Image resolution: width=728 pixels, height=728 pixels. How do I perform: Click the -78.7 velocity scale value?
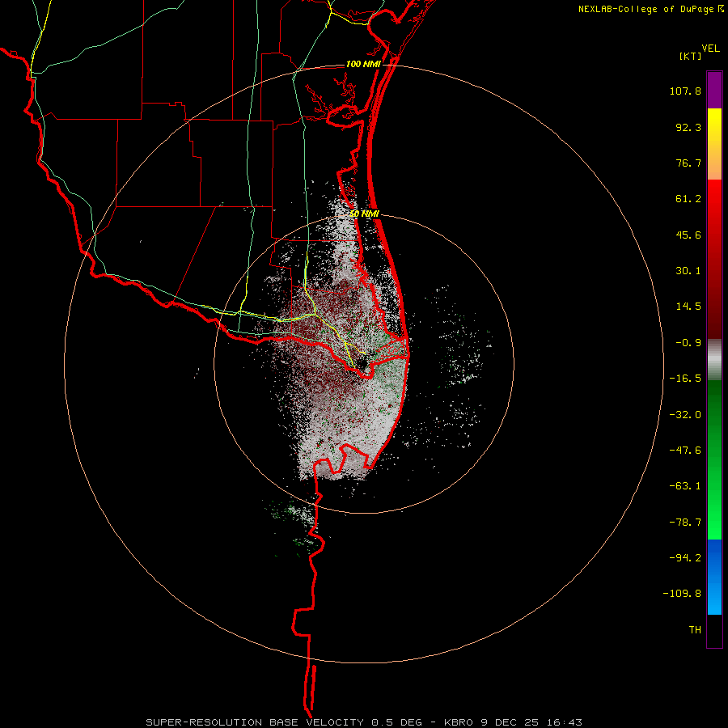[685, 523]
